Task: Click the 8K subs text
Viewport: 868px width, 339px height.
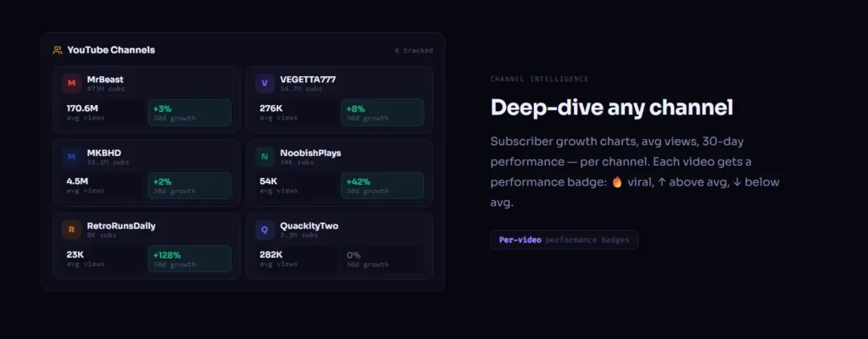Action: coord(102,236)
